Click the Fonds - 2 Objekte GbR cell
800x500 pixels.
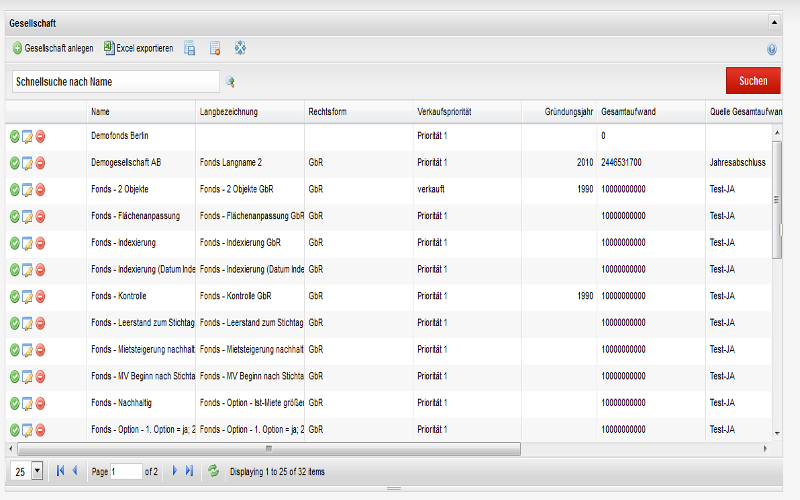250,189
